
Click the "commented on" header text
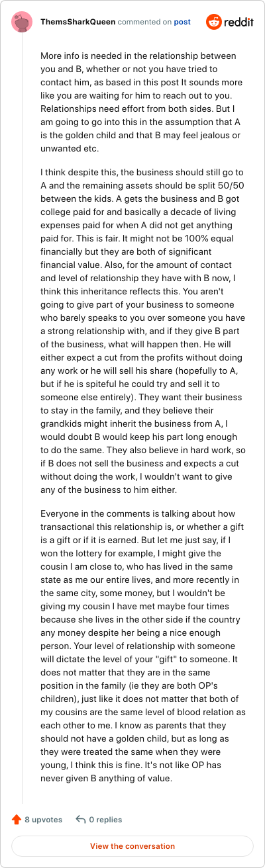pyautogui.click(x=144, y=22)
